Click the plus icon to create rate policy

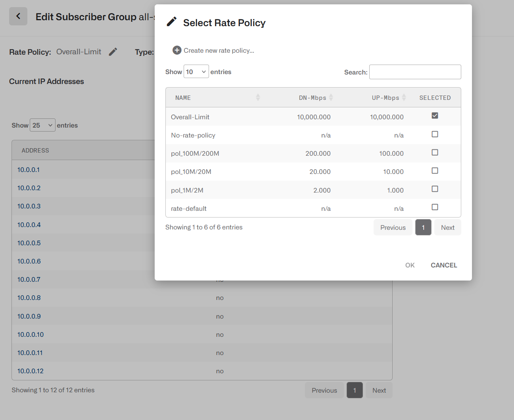pos(177,50)
